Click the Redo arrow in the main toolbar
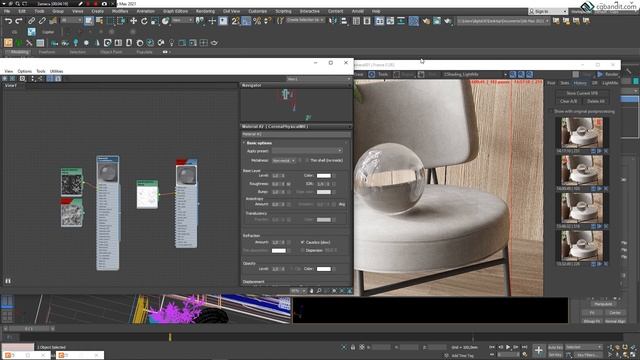 click(x=19, y=20)
